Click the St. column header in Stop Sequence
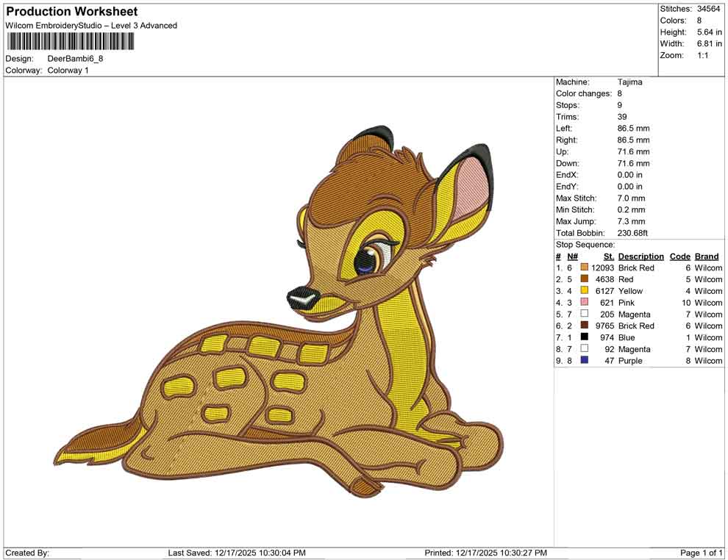The width and height of the screenshot is (728, 560). 608,256
